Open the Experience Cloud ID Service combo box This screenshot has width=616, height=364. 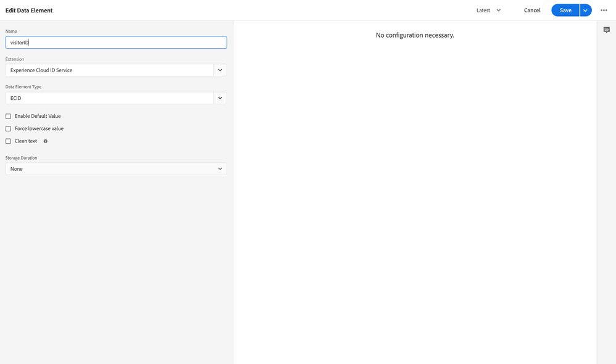(109, 70)
